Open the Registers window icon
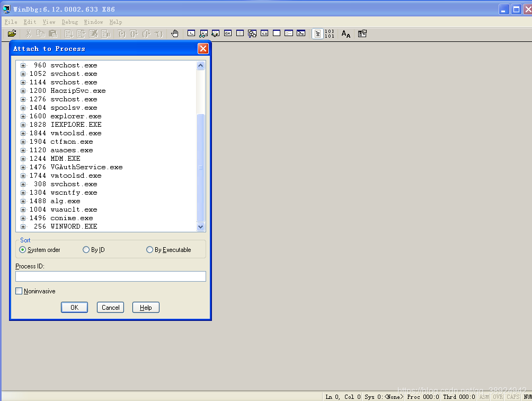 228,33
